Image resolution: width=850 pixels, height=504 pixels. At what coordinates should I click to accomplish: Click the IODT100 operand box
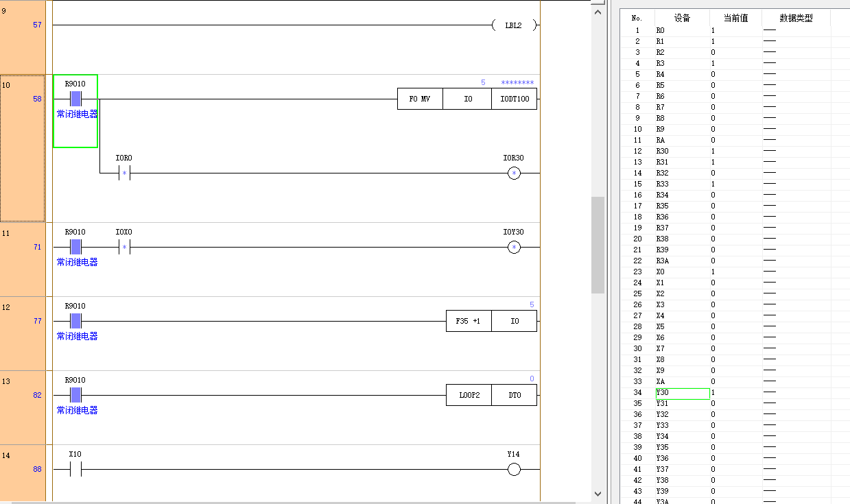(515, 99)
